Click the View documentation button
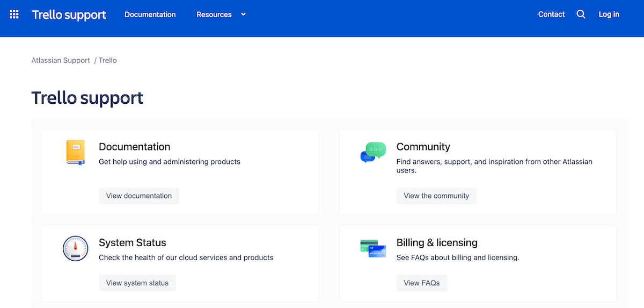The width and height of the screenshot is (644, 308). pos(139,196)
